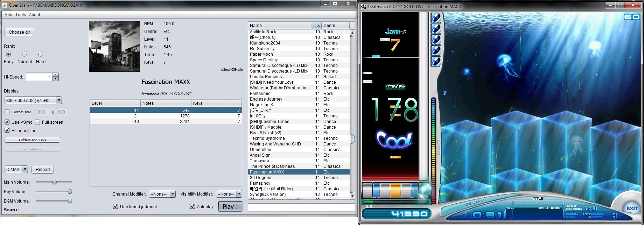The height and width of the screenshot is (225, 644).
Task: Click the topmost pill item icon
Action: (436, 18)
